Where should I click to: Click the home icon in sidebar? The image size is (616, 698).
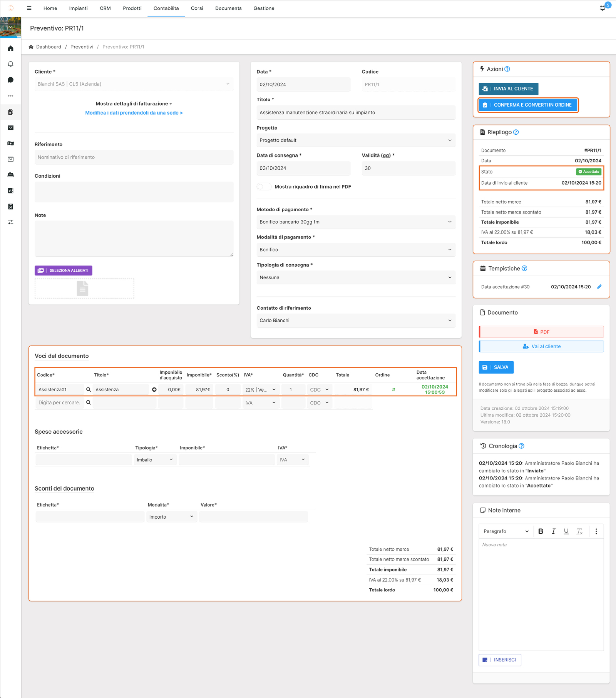point(11,48)
